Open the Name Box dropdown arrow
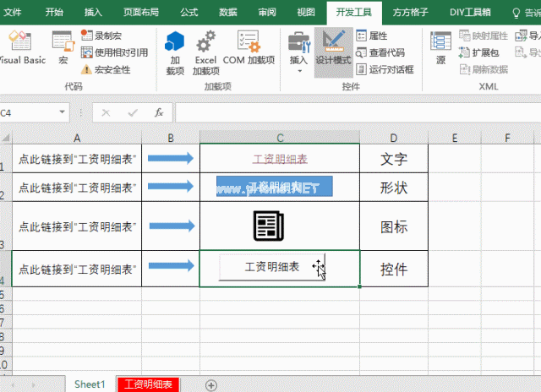This screenshot has height=392, width=541. (x=63, y=112)
